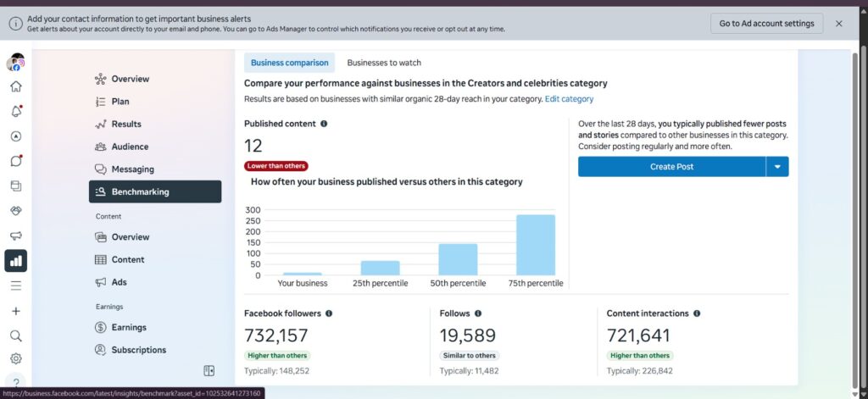Dismiss the contact information banner
868x399 pixels.
click(839, 23)
